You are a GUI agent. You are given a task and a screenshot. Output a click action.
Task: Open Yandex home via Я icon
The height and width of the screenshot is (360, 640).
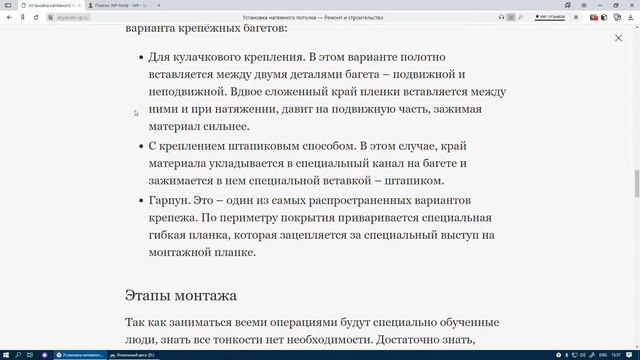coord(22,18)
